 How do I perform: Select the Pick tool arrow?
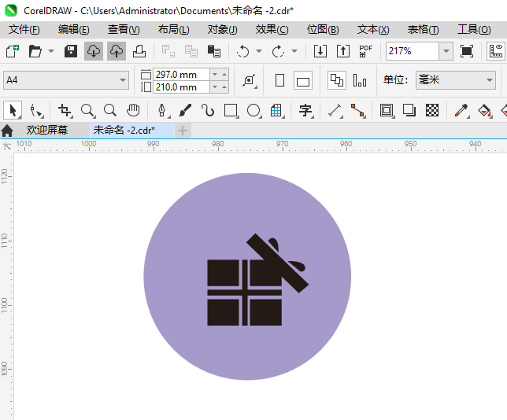tap(13, 110)
